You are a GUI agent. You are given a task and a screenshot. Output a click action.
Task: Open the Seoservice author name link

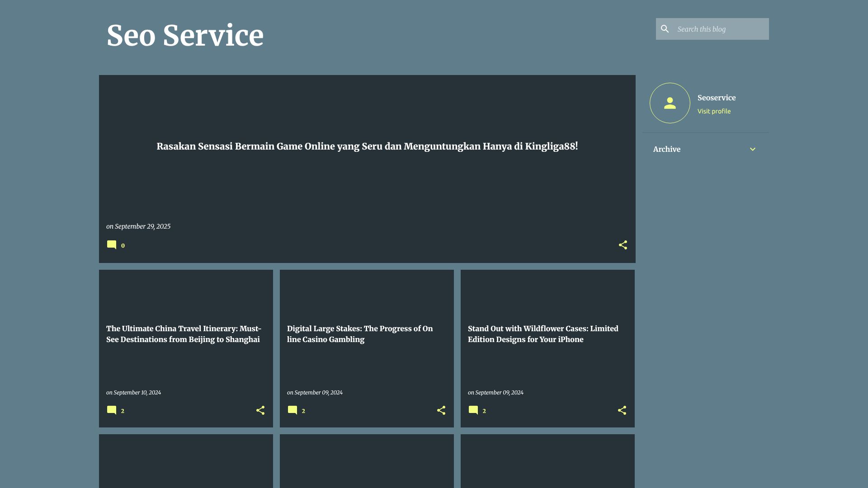click(717, 98)
